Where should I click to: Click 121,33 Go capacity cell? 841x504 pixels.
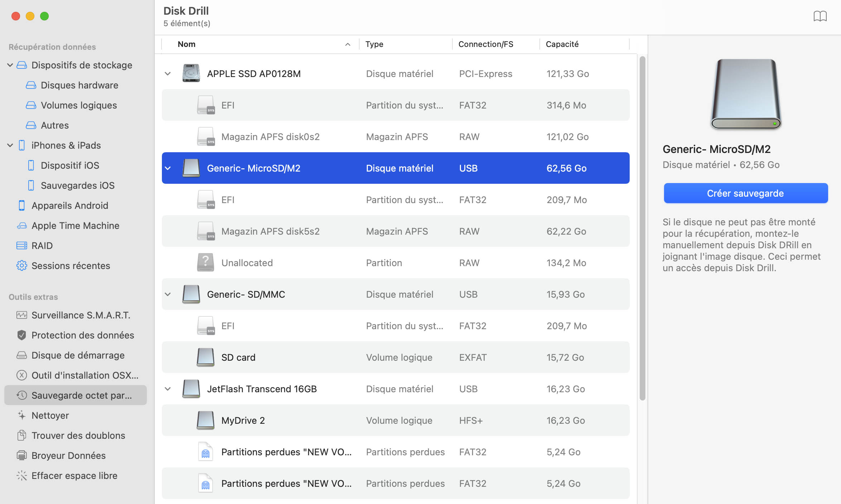[x=568, y=74]
